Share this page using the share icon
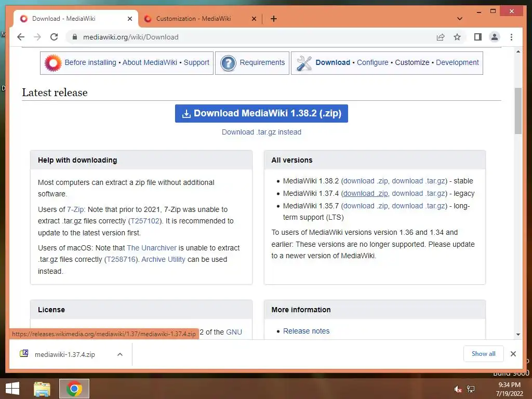This screenshot has width=532, height=399. pos(441,37)
